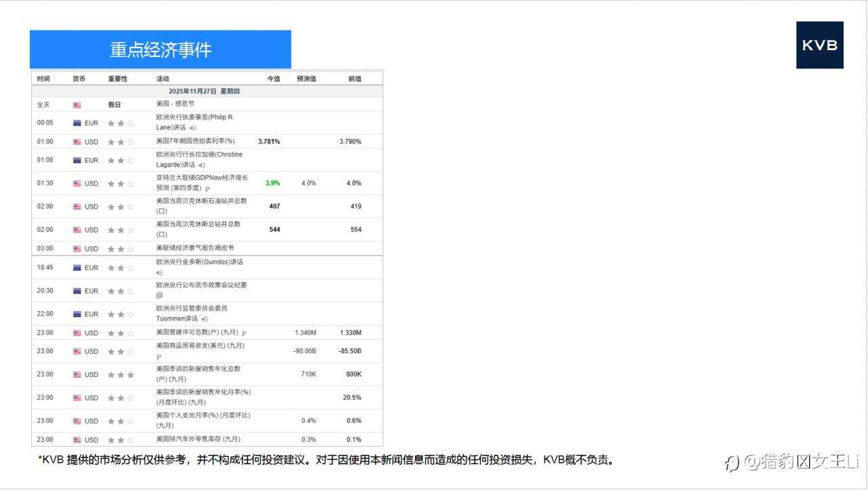Select the 重点经济事件 title banner
Image resolution: width=868 pixels, height=490 pixels.
tap(161, 49)
